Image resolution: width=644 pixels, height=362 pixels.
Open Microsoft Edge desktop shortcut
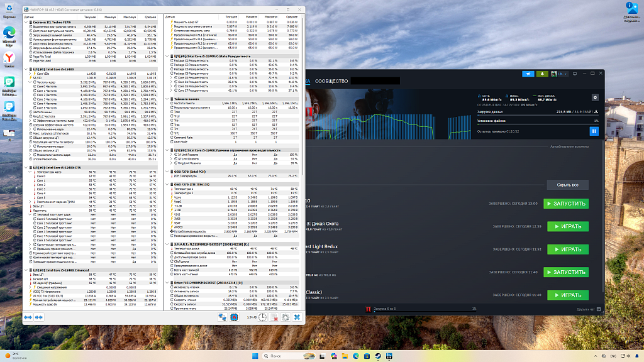click(9, 36)
